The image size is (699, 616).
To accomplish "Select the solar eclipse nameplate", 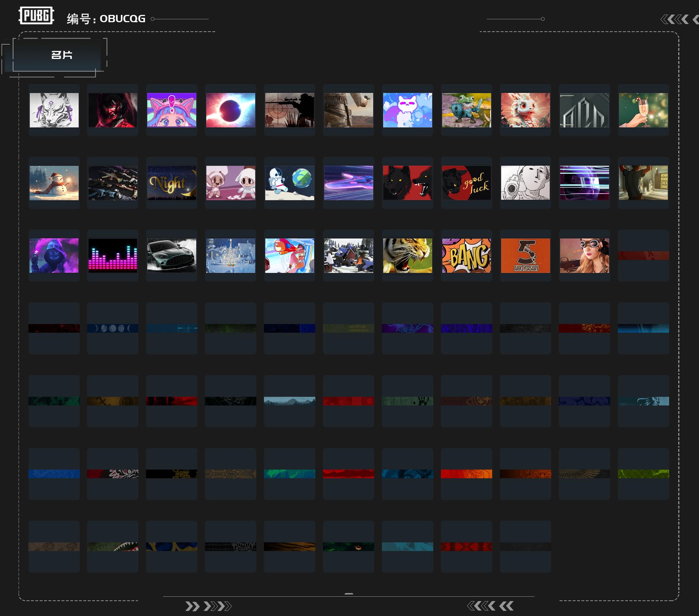I will click(x=231, y=110).
